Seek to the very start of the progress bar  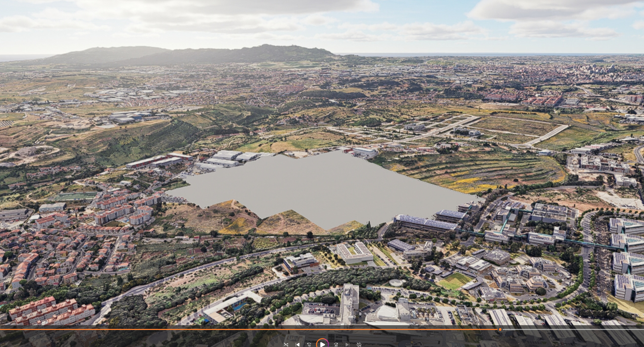(1, 329)
